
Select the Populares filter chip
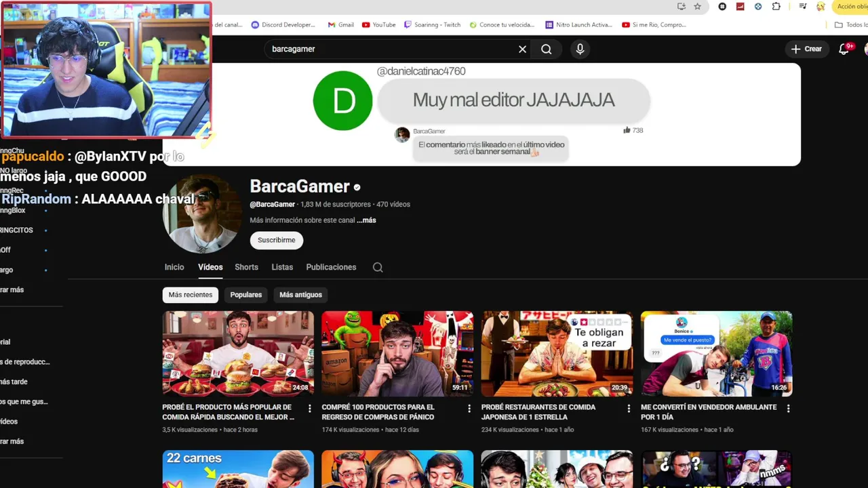246,295
